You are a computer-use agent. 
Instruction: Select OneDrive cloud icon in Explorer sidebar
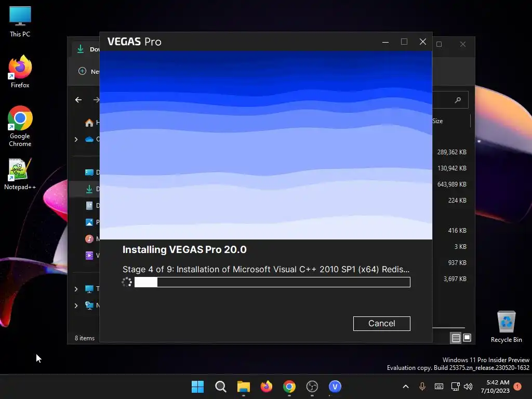[x=89, y=139]
